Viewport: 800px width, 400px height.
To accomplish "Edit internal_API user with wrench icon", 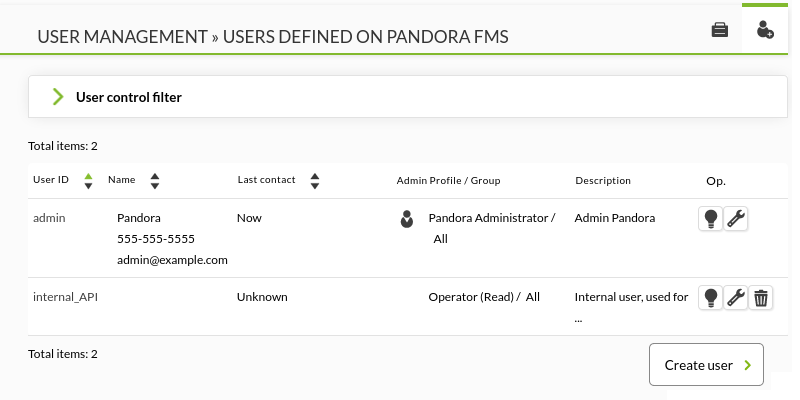I will pos(736,297).
